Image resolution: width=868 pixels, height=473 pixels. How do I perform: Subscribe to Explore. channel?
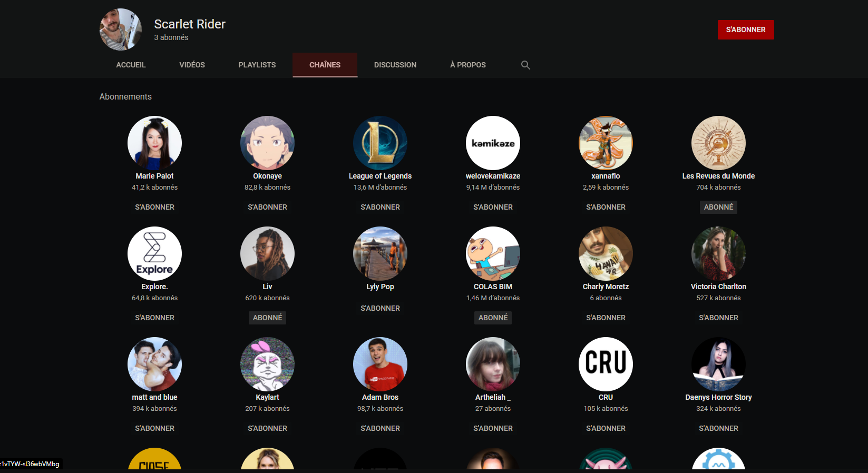coord(154,318)
